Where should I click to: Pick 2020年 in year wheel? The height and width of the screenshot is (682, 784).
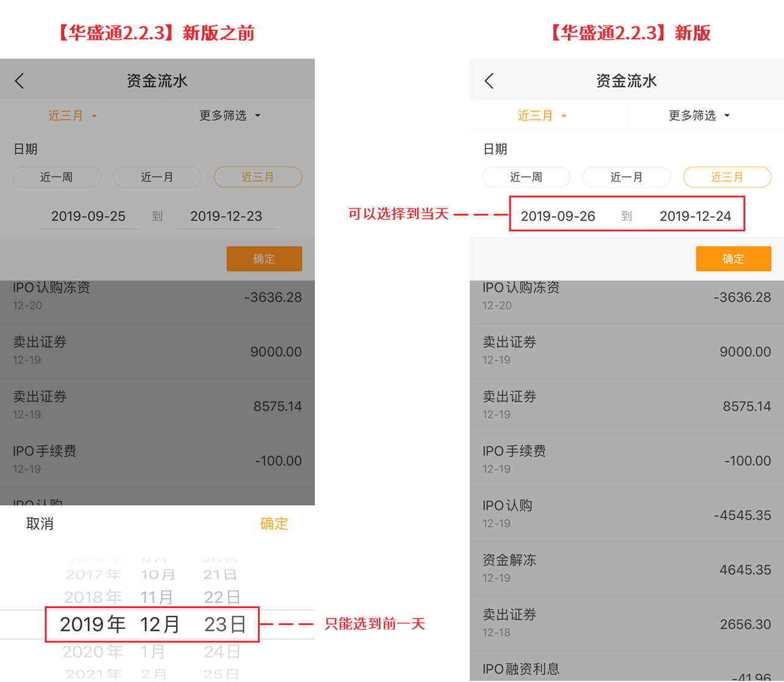pos(93,652)
